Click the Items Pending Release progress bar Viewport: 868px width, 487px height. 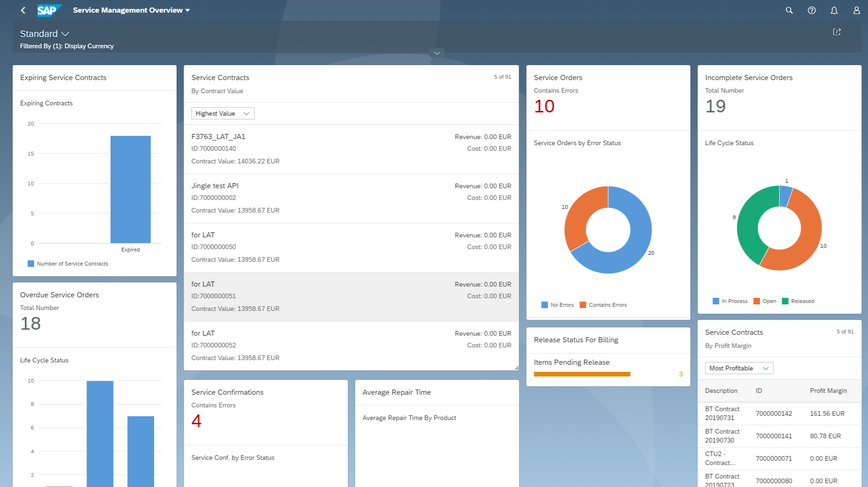(582, 374)
